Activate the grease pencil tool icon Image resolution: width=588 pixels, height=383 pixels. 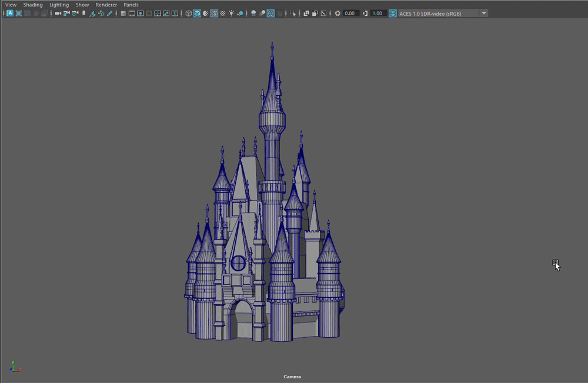point(109,13)
